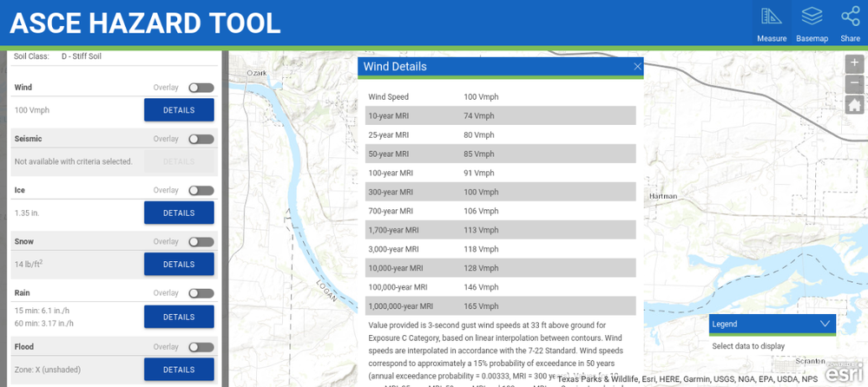Click the ASCE Hazard Tool title

145,23
